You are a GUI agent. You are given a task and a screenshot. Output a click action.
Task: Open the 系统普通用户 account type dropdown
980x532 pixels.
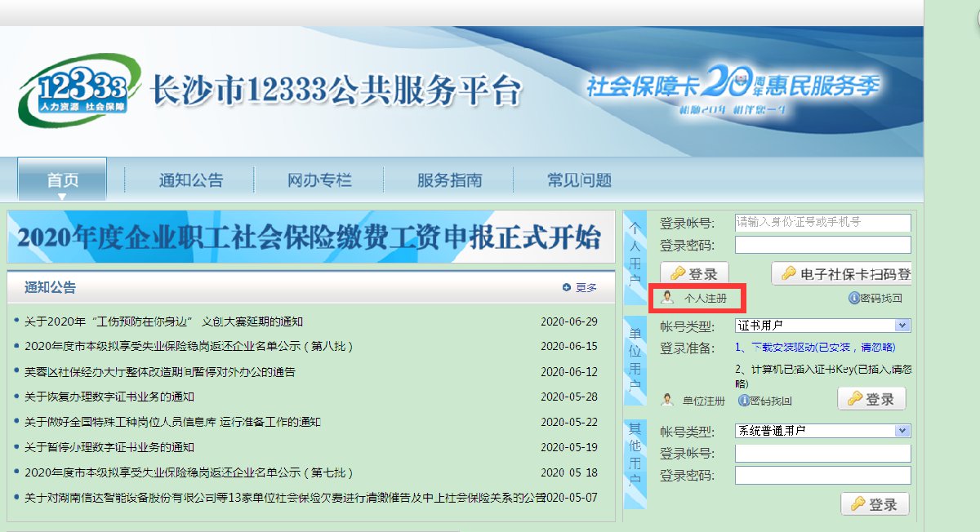coord(902,430)
